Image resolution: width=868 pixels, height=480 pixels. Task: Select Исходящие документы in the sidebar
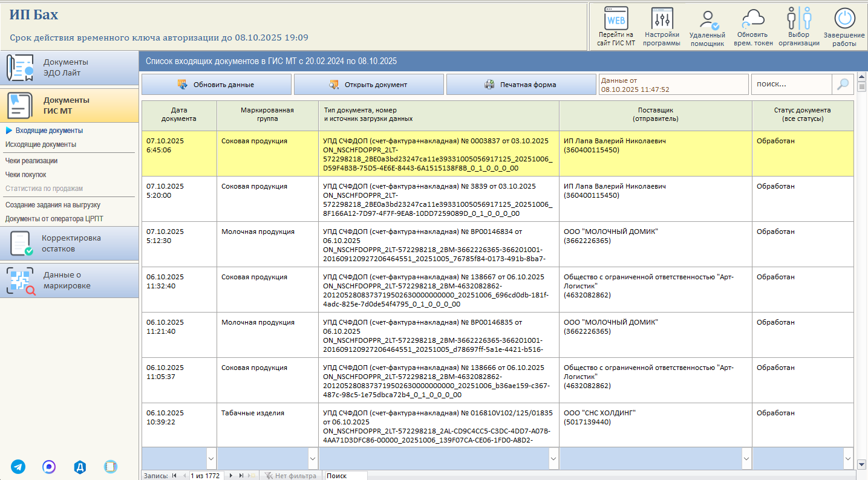tap(41, 144)
